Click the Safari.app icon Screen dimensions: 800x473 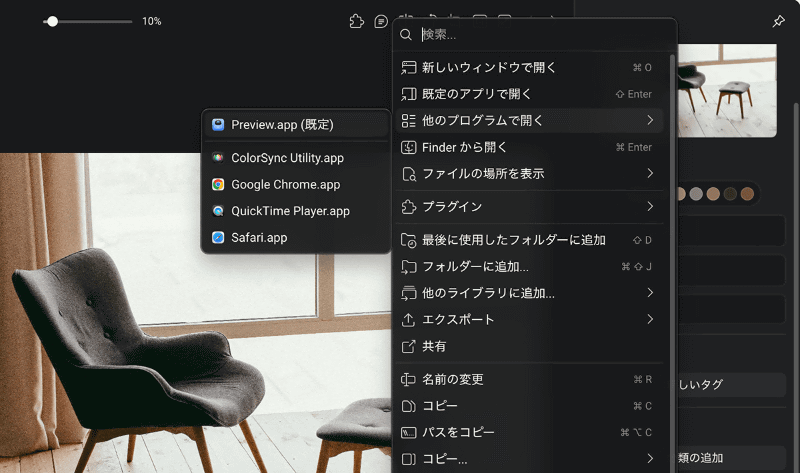pos(218,237)
